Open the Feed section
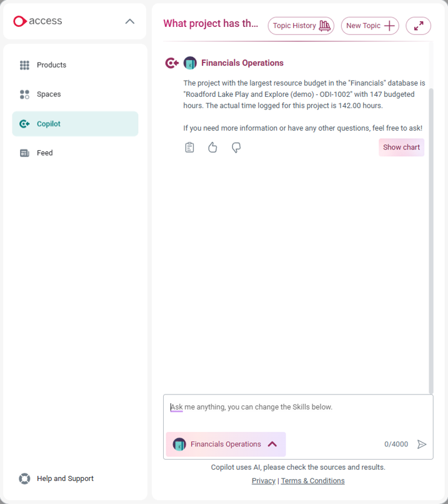The width and height of the screenshot is (448, 504). tap(44, 153)
